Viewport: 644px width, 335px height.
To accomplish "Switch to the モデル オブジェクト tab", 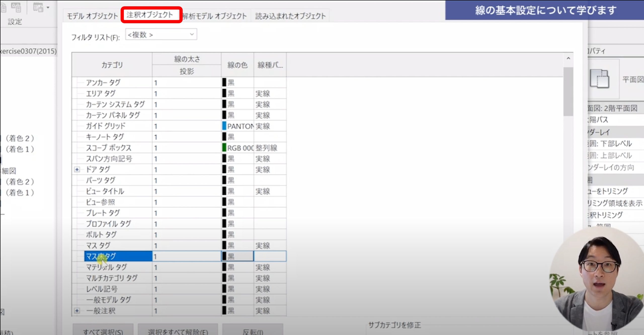I will tap(92, 16).
